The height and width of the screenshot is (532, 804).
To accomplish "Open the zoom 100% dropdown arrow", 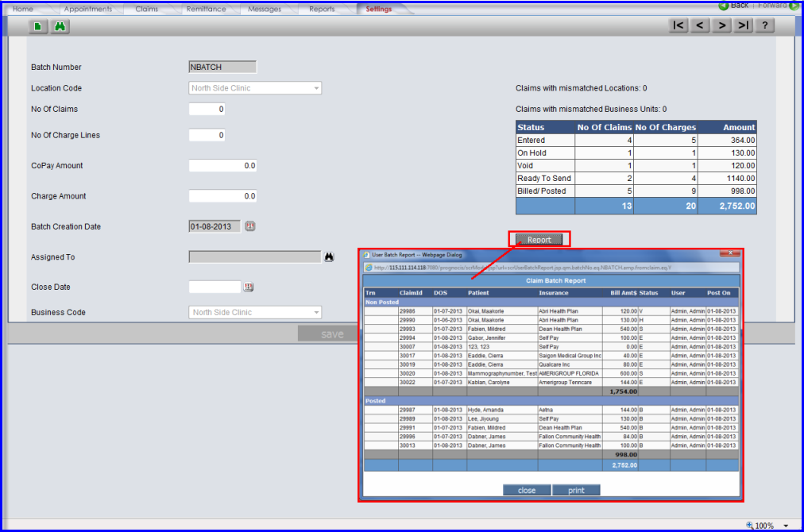I will (x=786, y=526).
